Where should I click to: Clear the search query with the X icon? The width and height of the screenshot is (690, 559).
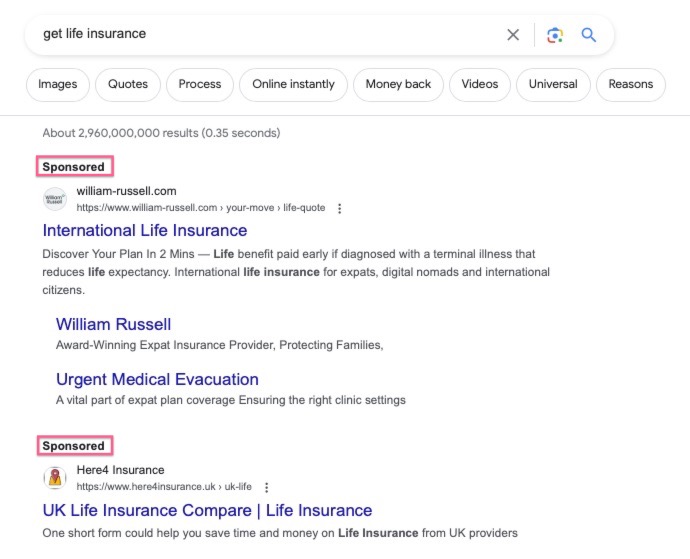click(x=513, y=35)
